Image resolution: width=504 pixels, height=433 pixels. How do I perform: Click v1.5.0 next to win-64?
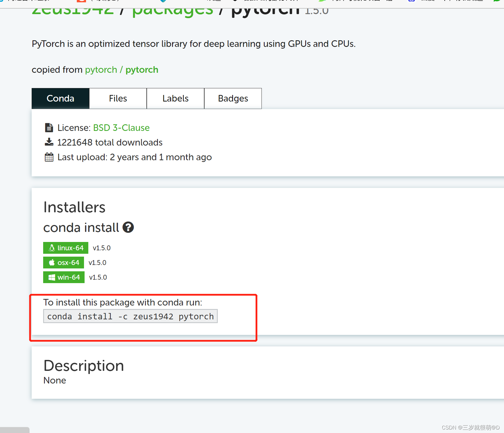(x=98, y=277)
